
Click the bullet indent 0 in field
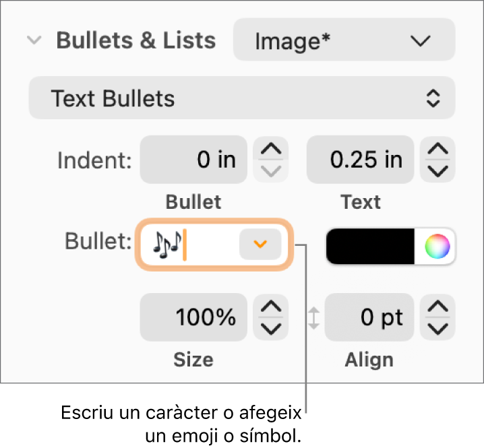tap(193, 160)
